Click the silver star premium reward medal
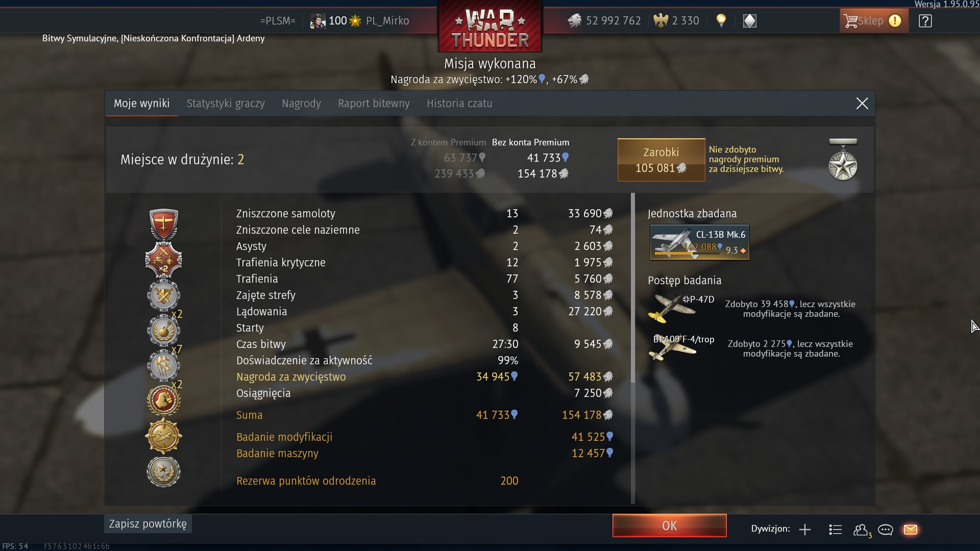980x551 pixels. point(843,160)
